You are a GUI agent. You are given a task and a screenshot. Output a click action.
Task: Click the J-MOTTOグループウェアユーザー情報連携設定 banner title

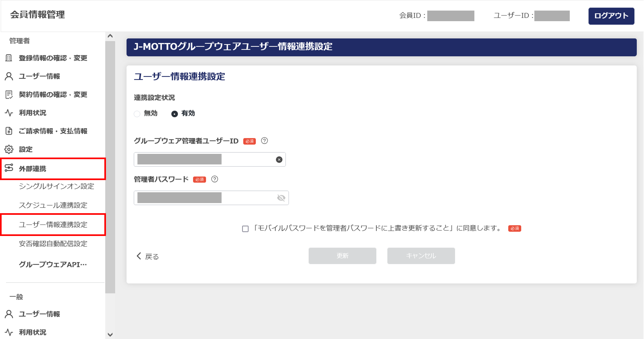point(233,47)
